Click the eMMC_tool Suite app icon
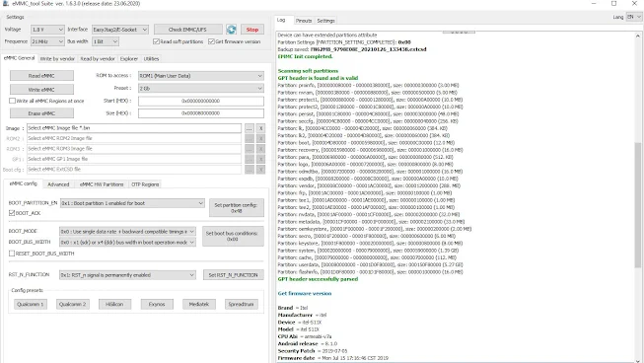The width and height of the screenshot is (644, 363). pos(5,4)
